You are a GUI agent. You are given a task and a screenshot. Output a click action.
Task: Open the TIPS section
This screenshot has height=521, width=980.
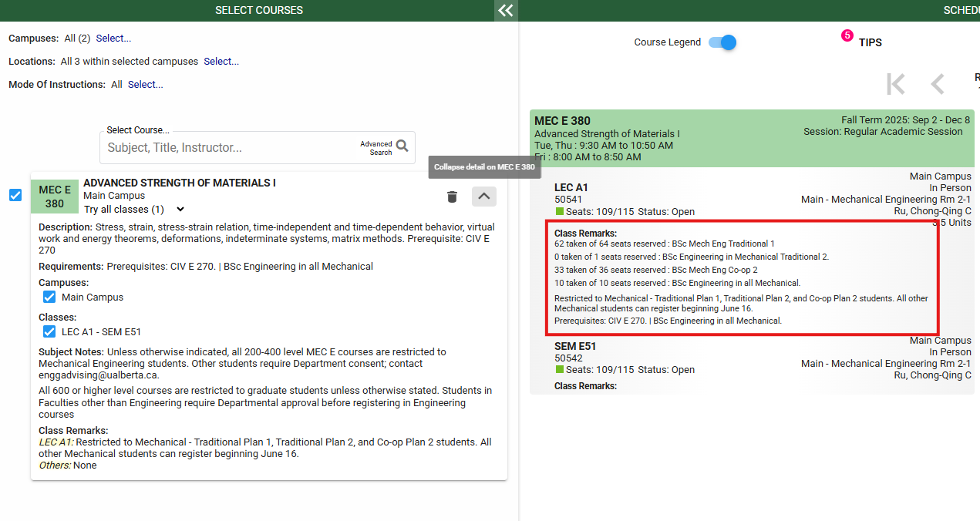(x=870, y=42)
